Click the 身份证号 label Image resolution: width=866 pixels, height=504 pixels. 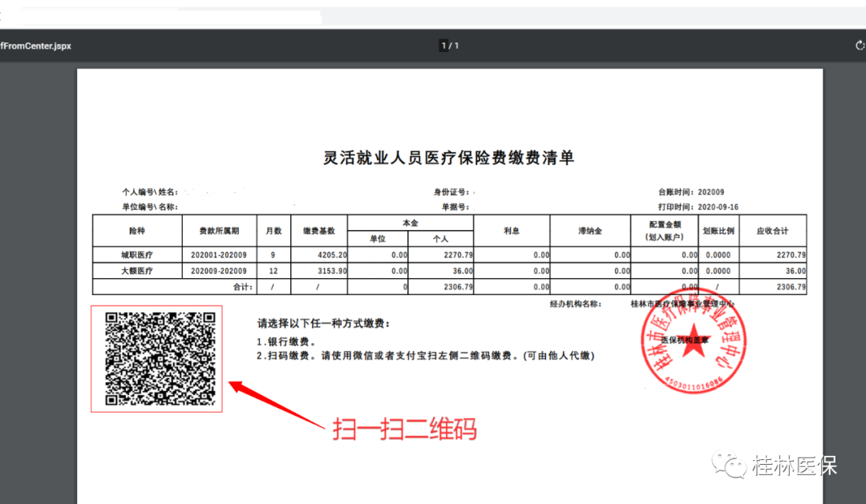click(451, 192)
